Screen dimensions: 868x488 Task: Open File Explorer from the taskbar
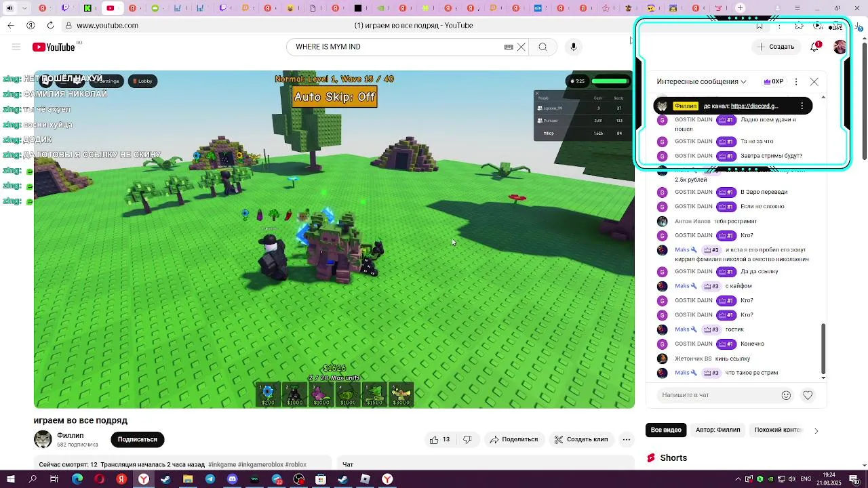coord(188,479)
